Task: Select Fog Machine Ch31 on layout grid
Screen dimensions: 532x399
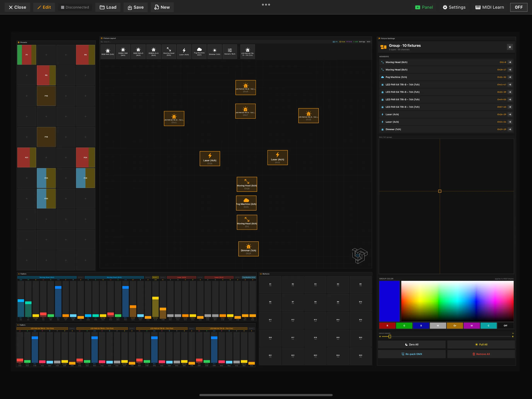Action: [x=246, y=203]
